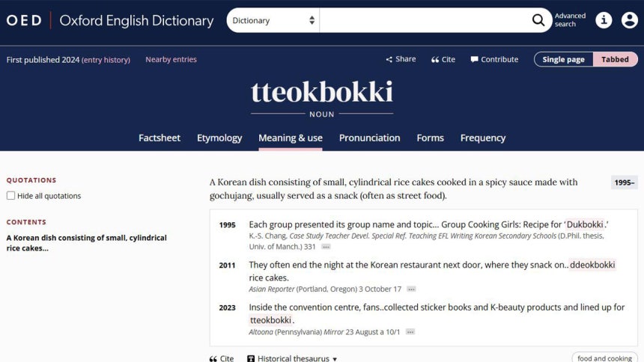The height and width of the screenshot is (362, 644).
Task: Check the Hide all quotations checkbox
Action: click(x=10, y=196)
